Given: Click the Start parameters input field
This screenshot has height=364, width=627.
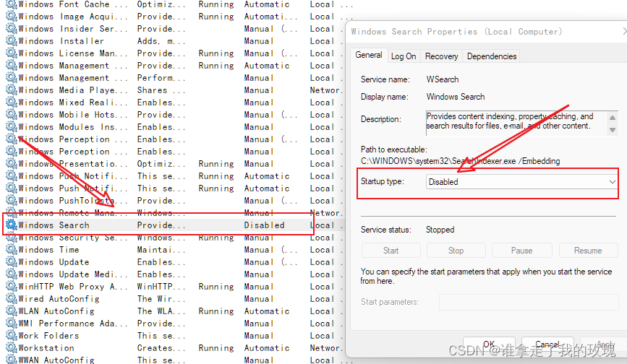Looking at the screenshot, I should (529, 302).
